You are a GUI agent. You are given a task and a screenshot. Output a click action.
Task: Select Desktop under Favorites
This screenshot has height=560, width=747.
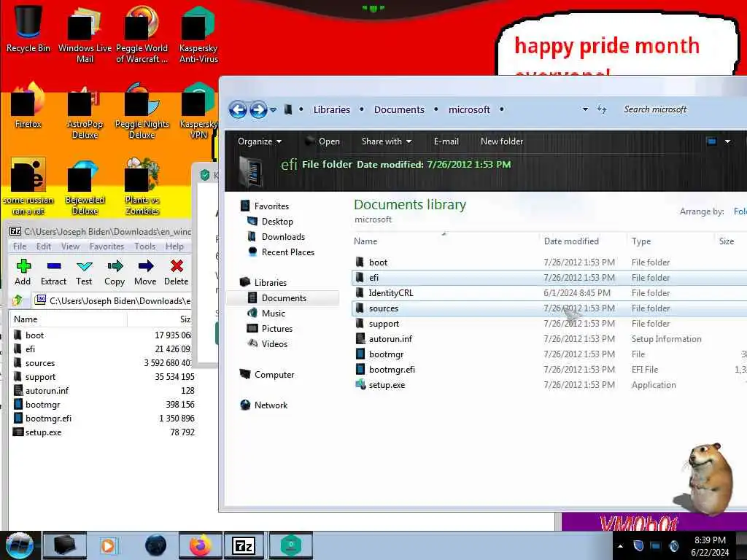point(276,222)
